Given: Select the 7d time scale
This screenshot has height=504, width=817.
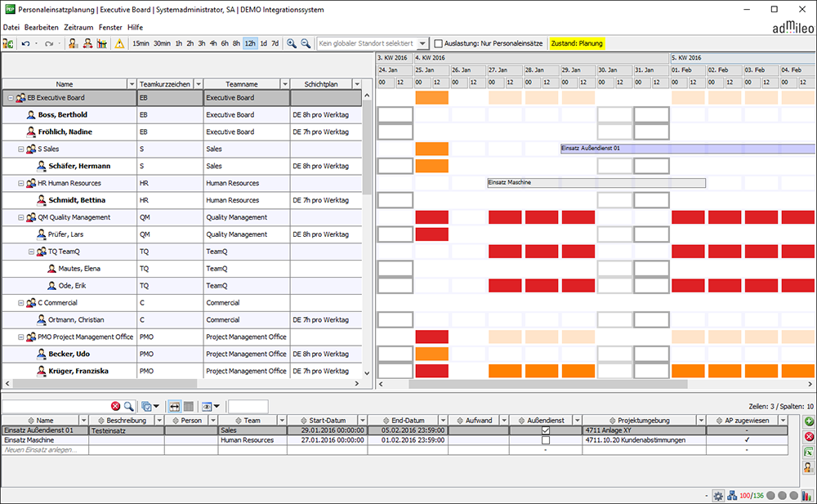Looking at the screenshot, I should coord(275,44).
